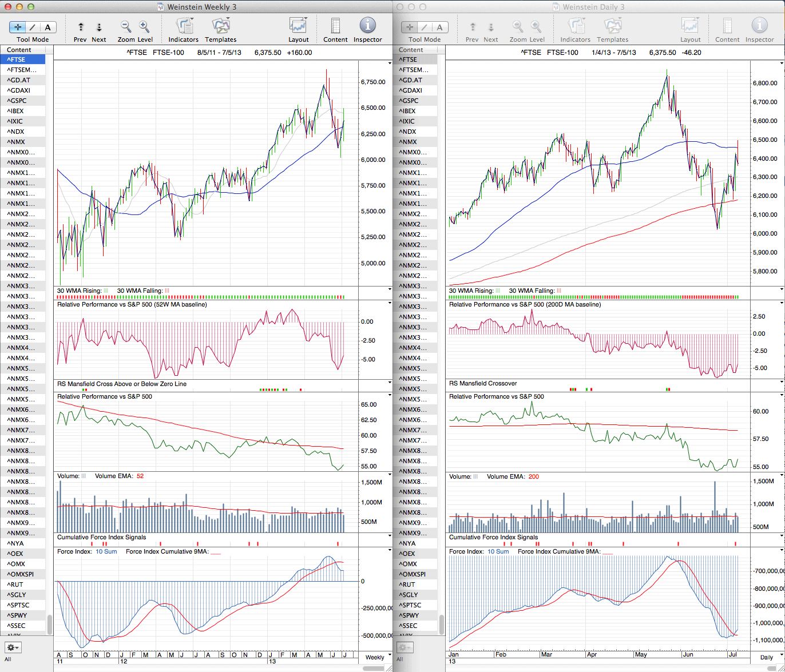Click the Content column header in Weekly window
Screen dimensions: 785x672
[x=27, y=50]
